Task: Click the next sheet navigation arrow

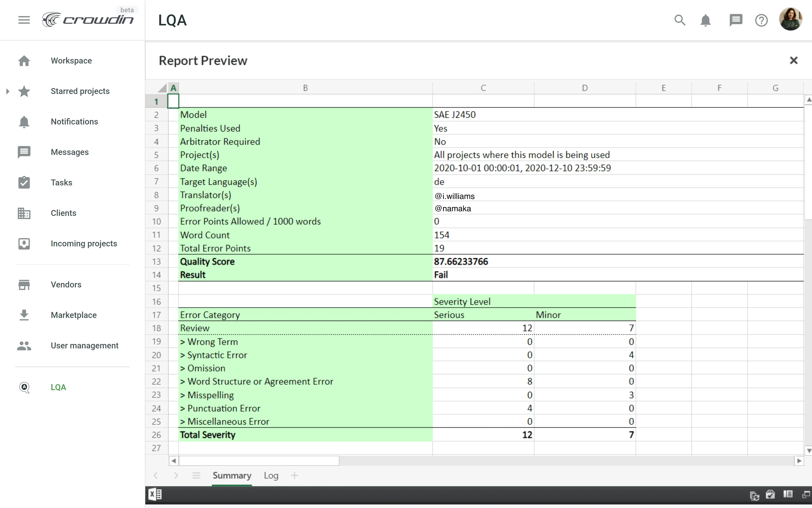Action: point(176,475)
